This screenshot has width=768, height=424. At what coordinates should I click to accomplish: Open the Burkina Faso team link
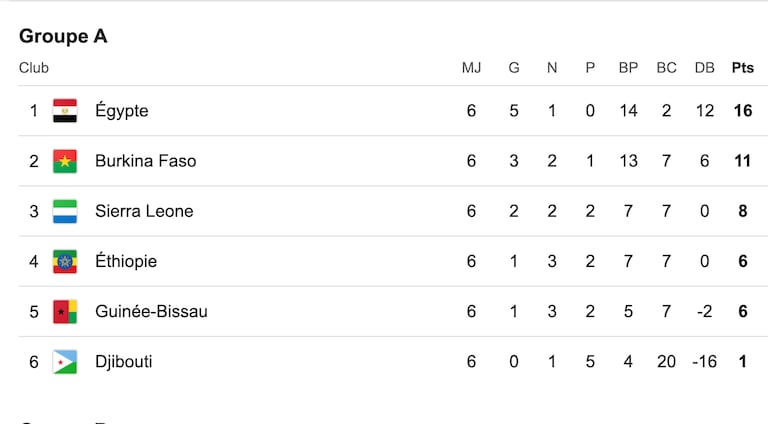click(145, 161)
